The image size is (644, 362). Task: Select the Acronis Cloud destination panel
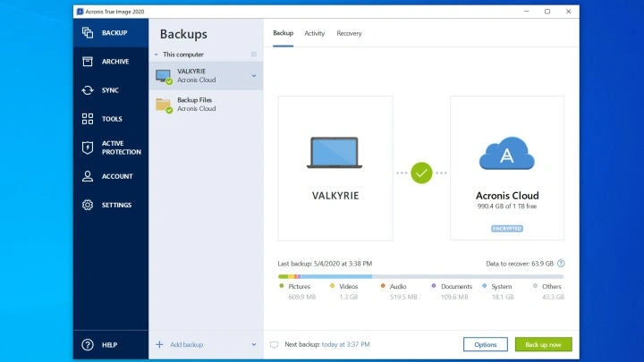point(507,168)
